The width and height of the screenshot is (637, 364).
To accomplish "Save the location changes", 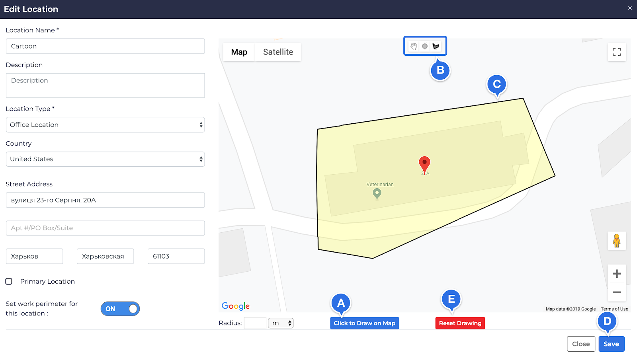I will click(x=611, y=344).
